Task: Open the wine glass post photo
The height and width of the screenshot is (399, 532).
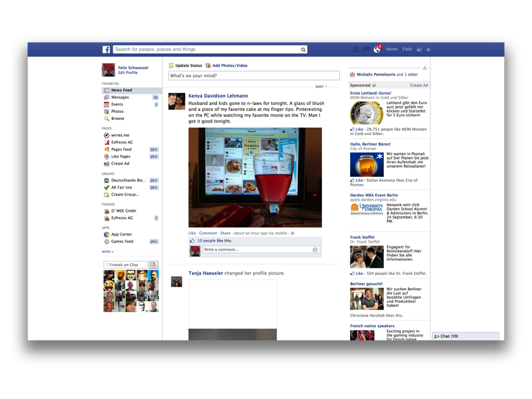Action: point(255,177)
